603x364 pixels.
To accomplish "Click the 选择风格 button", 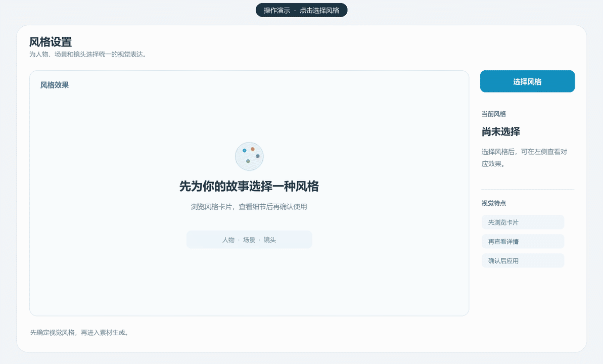I will (x=527, y=81).
